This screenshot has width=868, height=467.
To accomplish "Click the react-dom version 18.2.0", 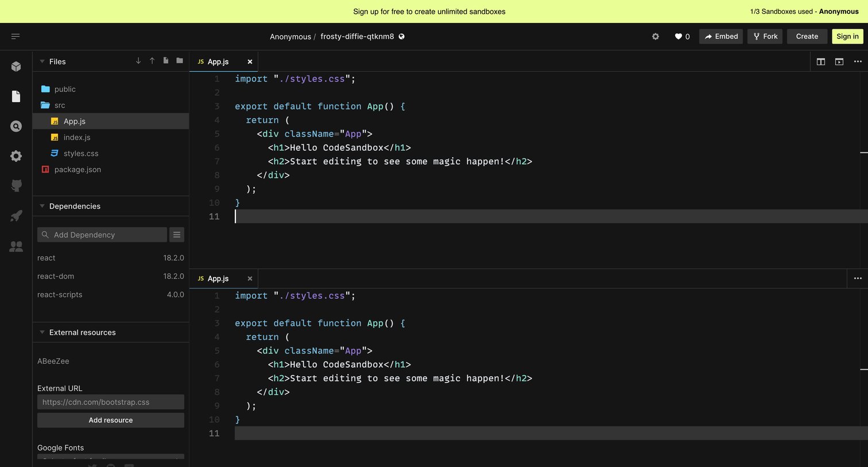I will (173, 276).
